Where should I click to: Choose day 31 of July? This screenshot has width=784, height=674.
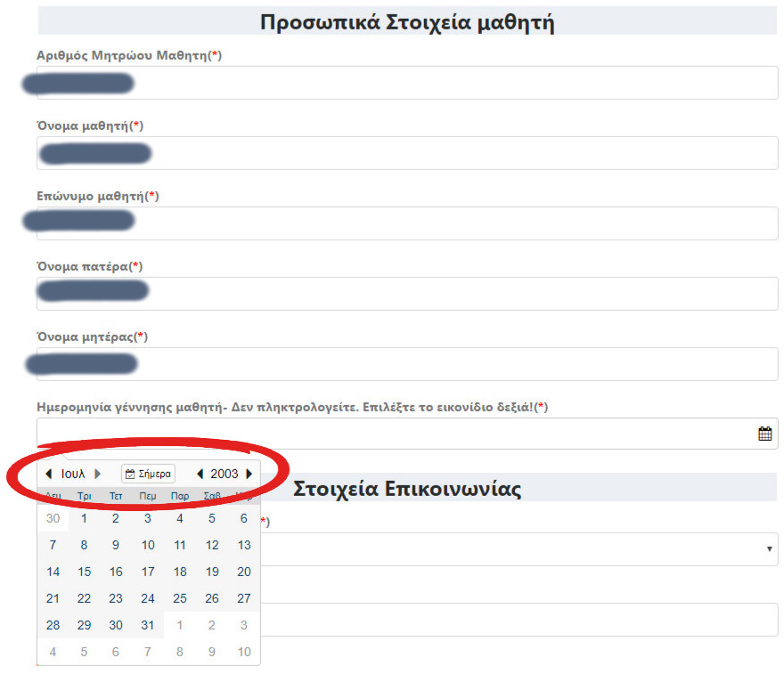coord(148,625)
